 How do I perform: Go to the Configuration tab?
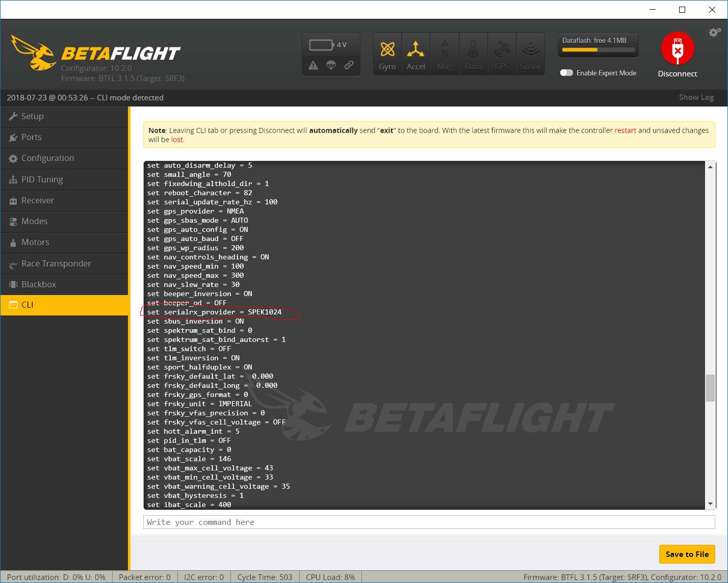[64, 158]
